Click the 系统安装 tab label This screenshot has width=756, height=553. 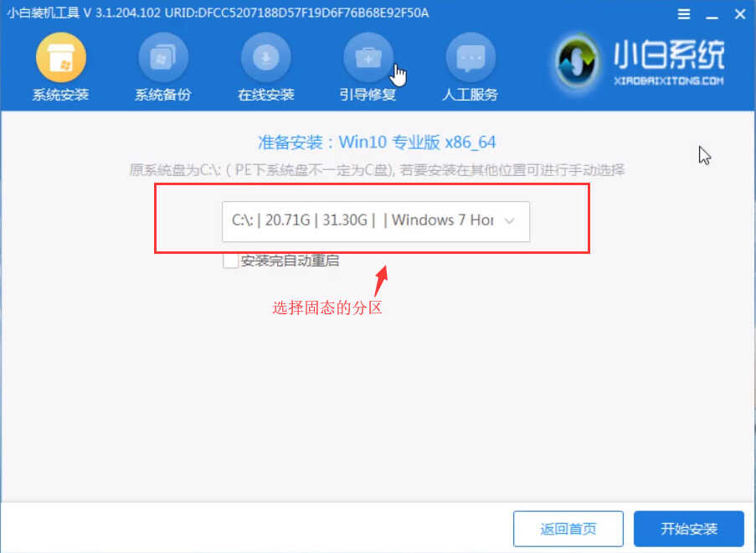61,94
